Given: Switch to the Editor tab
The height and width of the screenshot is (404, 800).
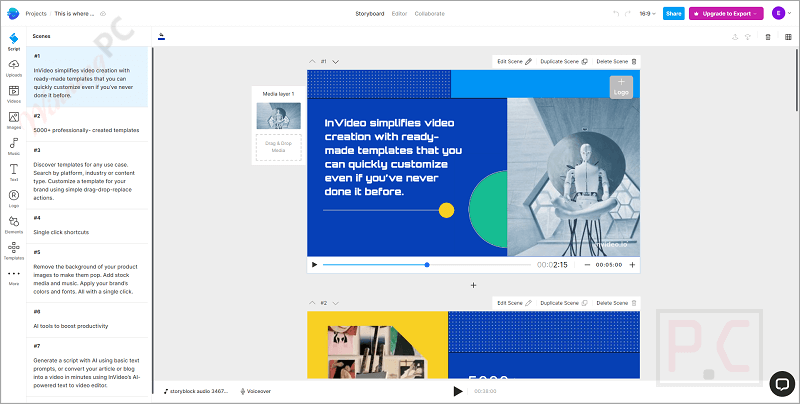Looking at the screenshot, I should [x=399, y=14].
